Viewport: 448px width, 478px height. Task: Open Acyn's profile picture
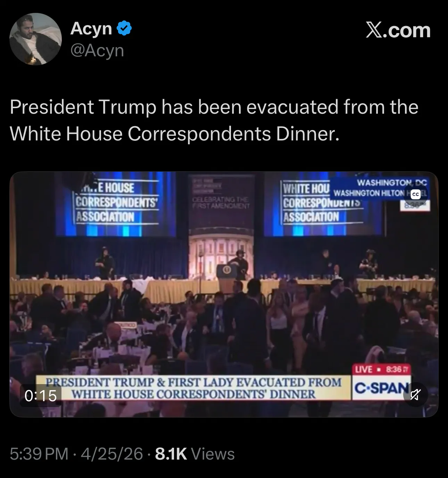(36, 39)
